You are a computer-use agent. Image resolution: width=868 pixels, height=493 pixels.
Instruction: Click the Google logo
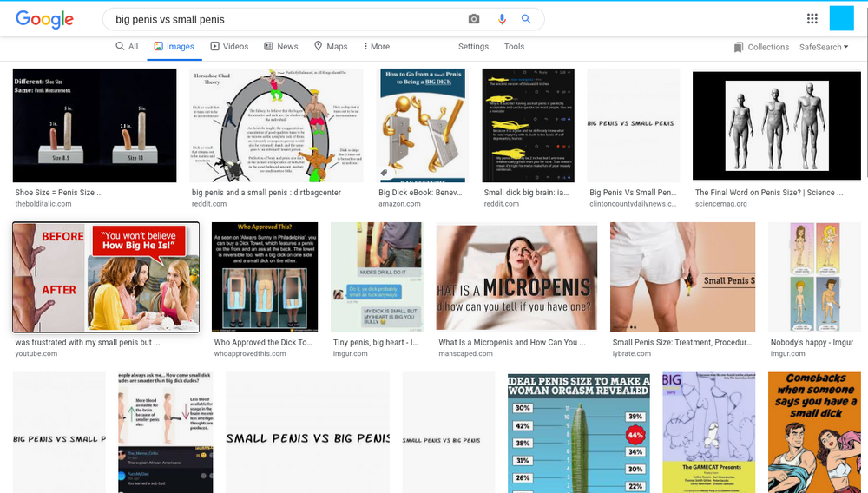pos(44,19)
